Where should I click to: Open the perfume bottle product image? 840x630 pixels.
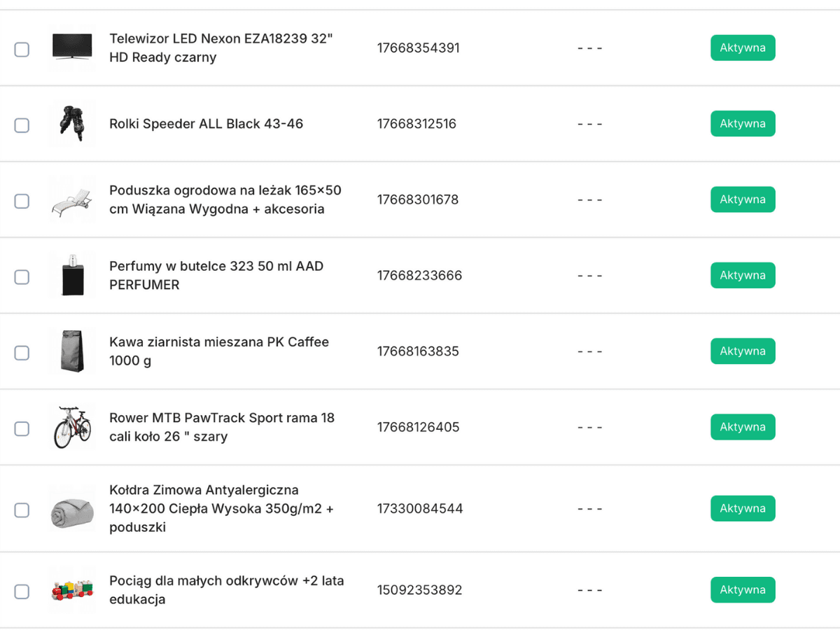[x=71, y=276]
